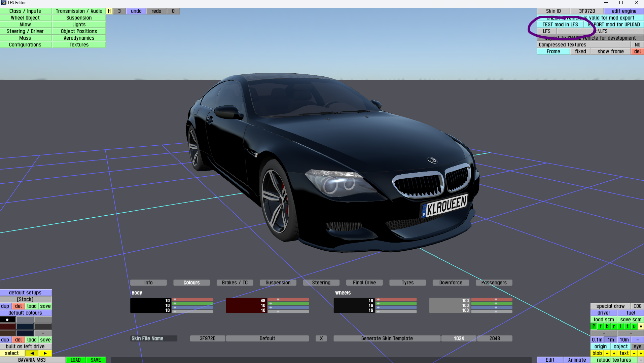Open the Aerodynamics menu

79,38
